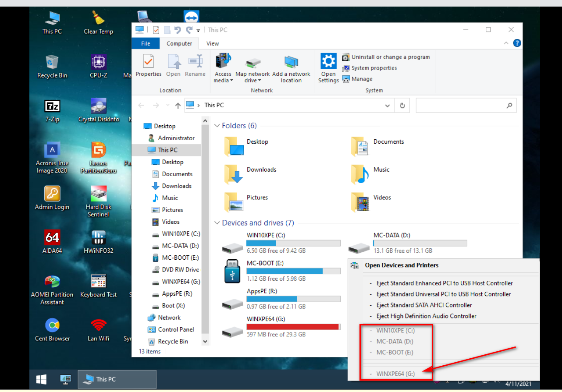Choose Eject Standard SATA AHCI Controller
Image resolution: width=562 pixels, height=392 pixels.
[x=424, y=305]
